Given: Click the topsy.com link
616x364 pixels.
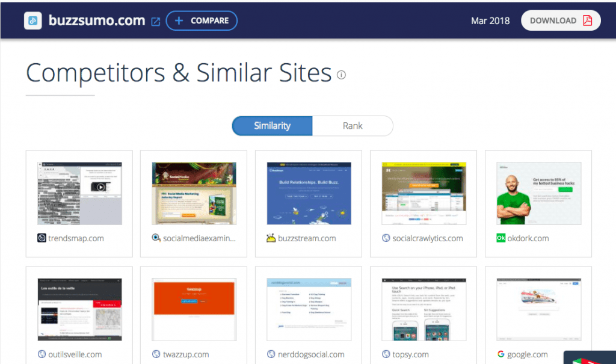Looking at the screenshot, I should (x=410, y=354).
